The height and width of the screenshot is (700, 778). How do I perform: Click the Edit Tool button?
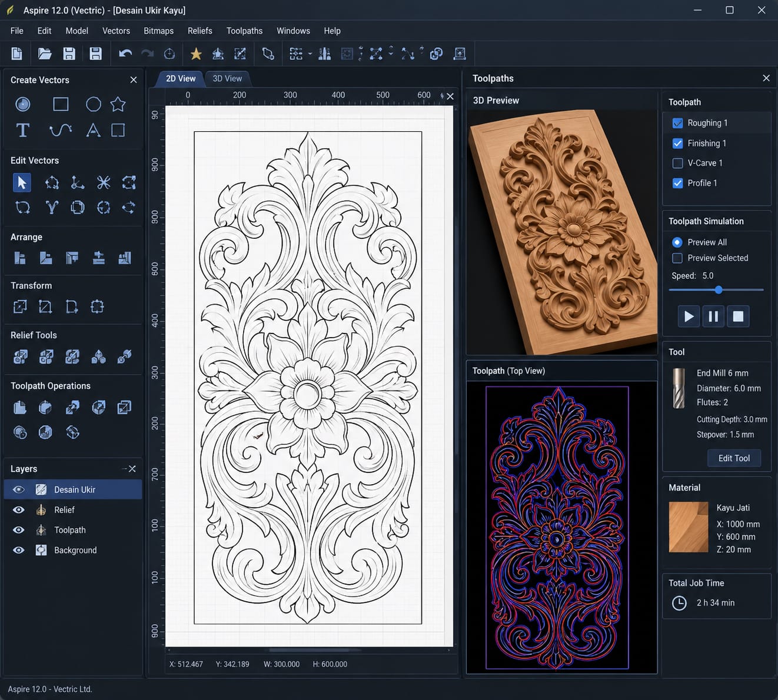pyautogui.click(x=734, y=458)
